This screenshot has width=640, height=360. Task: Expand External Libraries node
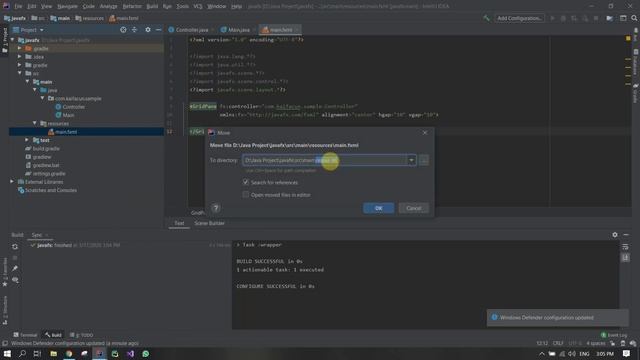point(12,182)
